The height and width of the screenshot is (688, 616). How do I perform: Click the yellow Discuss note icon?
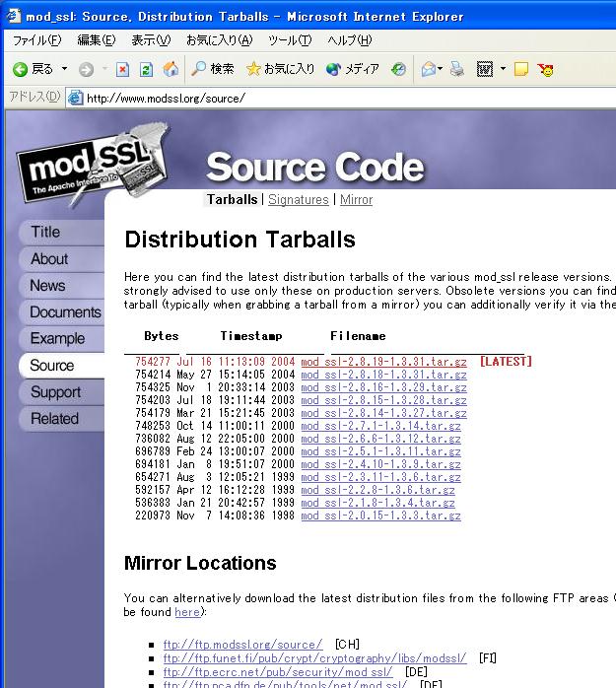520,69
